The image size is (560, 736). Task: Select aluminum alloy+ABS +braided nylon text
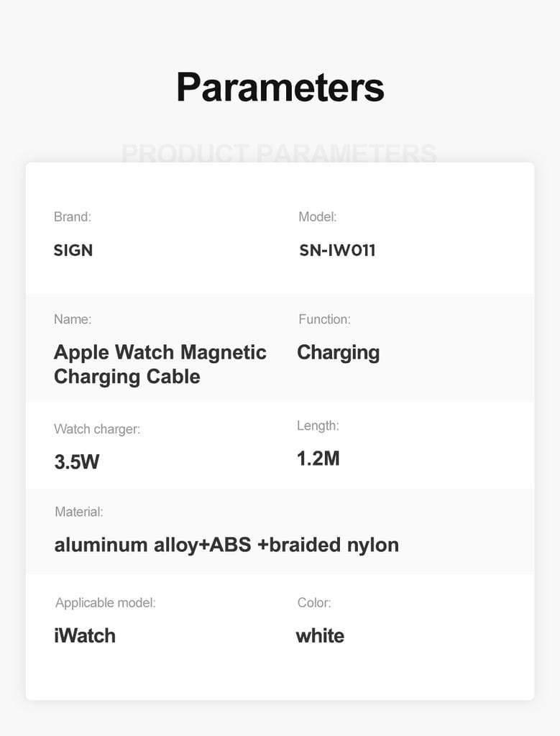(226, 546)
